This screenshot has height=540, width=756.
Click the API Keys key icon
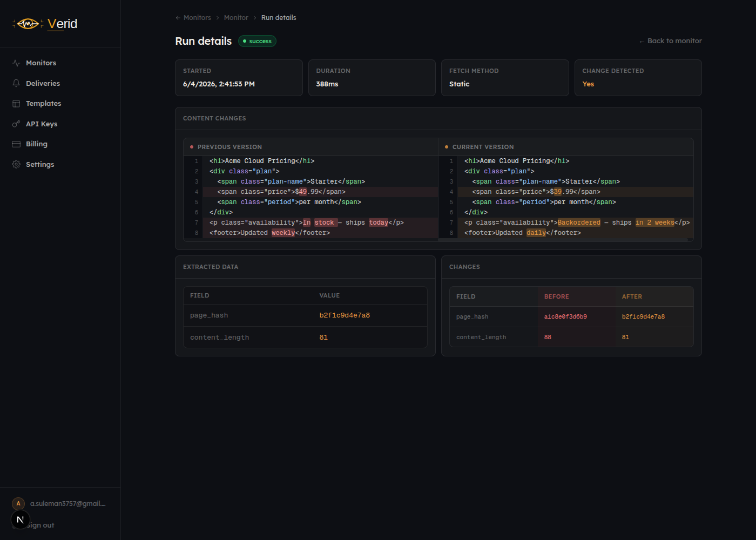click(x=16, y=124)
